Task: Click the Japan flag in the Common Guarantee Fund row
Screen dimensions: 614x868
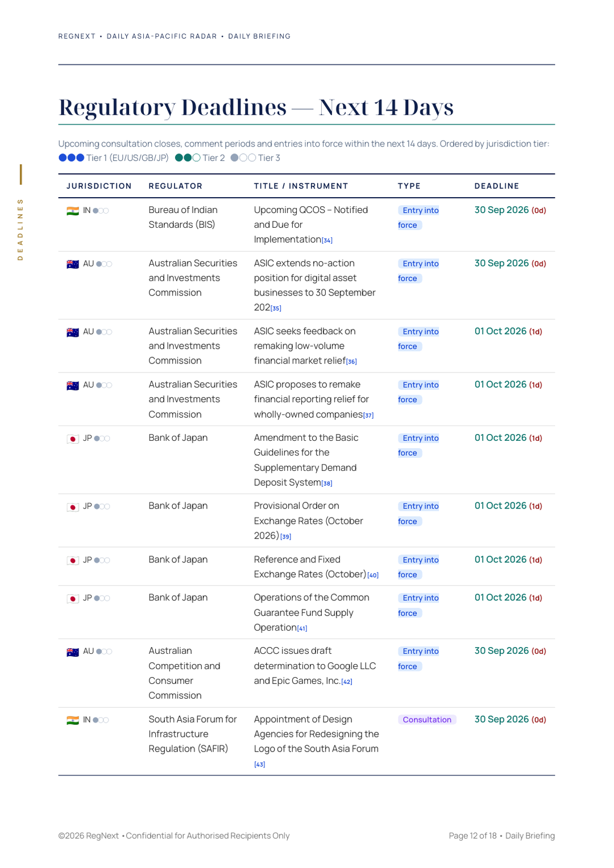Action: pos(73,599)
